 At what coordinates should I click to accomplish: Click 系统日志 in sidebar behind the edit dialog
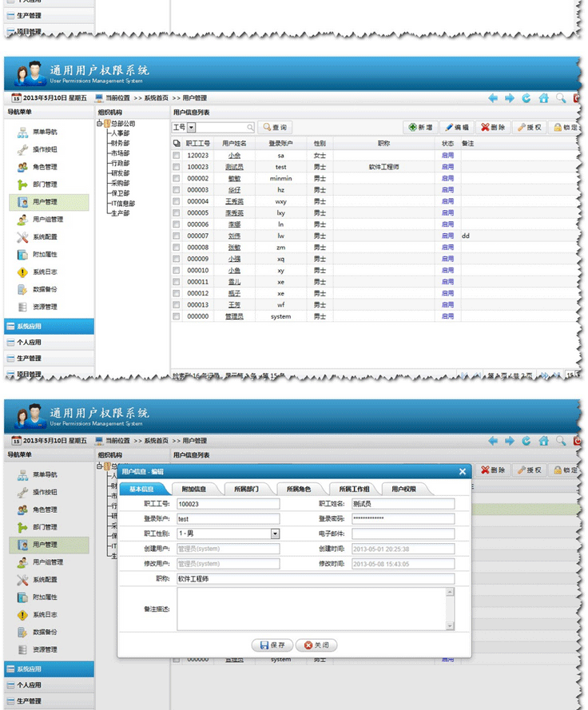coord(38,615)
